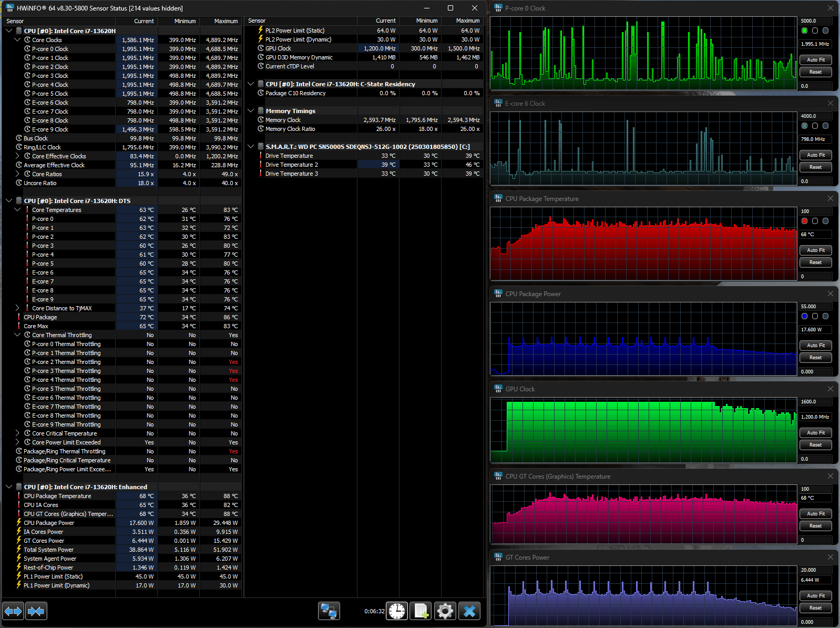Expand the Core Effective Clocks row
Screen dimensions: 840x628
(17, 156)
